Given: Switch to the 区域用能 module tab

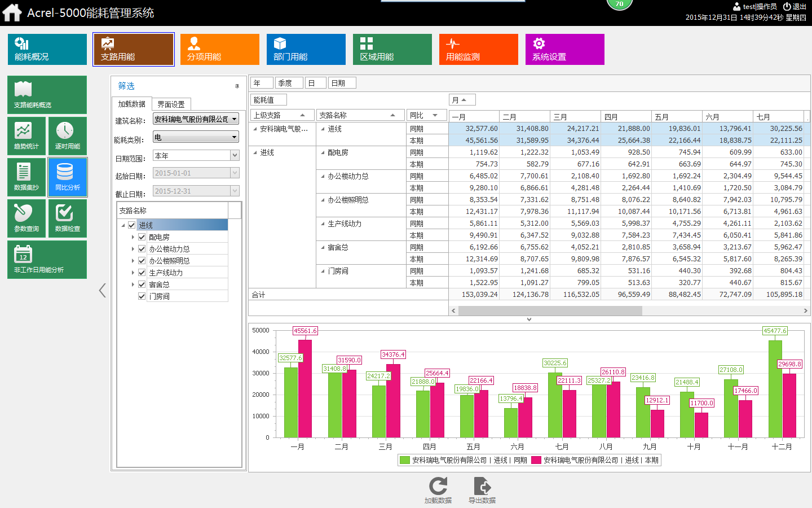Looking at the screenshot, I should pos(392,49).
